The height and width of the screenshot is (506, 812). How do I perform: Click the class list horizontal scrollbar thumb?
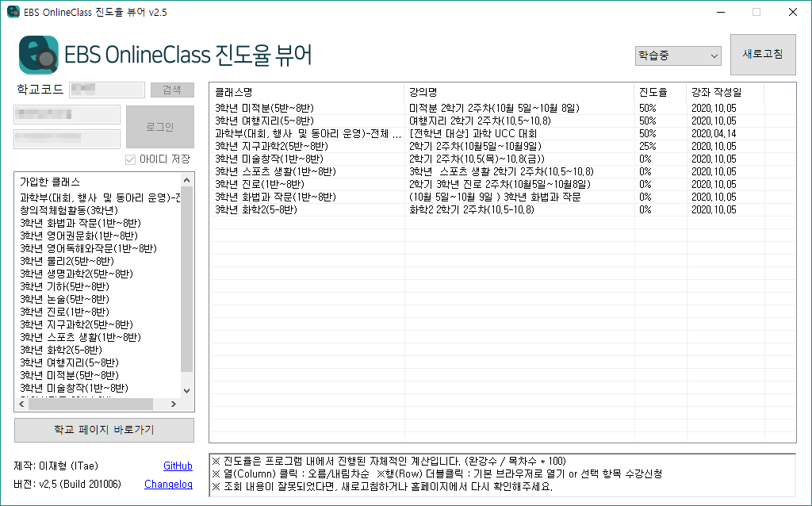point(90,404)
